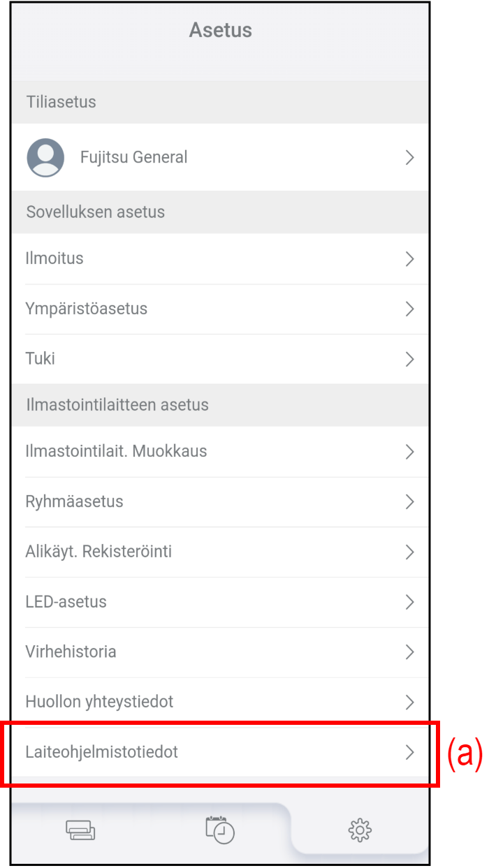Image resolution: width=489 pixels, height=868 pixels.
Task: Tap the chevron beside Ympäristöasetus
Action: click(x=410, y=309)
